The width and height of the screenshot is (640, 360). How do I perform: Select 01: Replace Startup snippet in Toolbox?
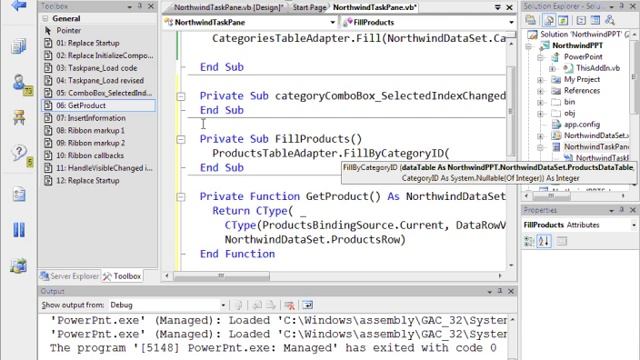98,43
